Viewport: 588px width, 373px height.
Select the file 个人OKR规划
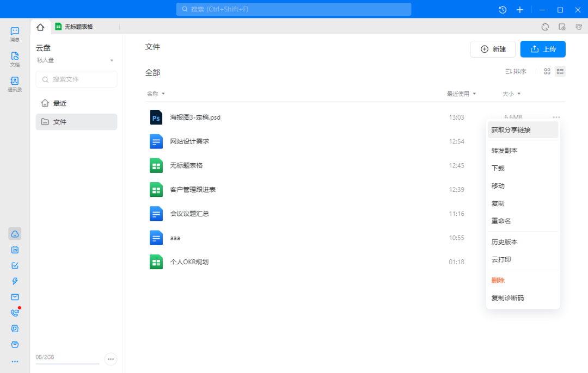coord(189,262)
